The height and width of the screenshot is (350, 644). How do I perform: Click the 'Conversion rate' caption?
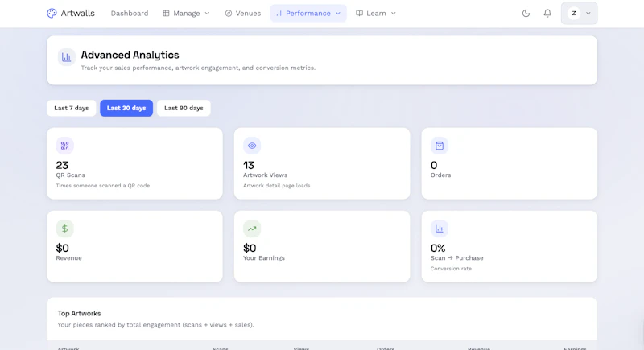[451, 269]
